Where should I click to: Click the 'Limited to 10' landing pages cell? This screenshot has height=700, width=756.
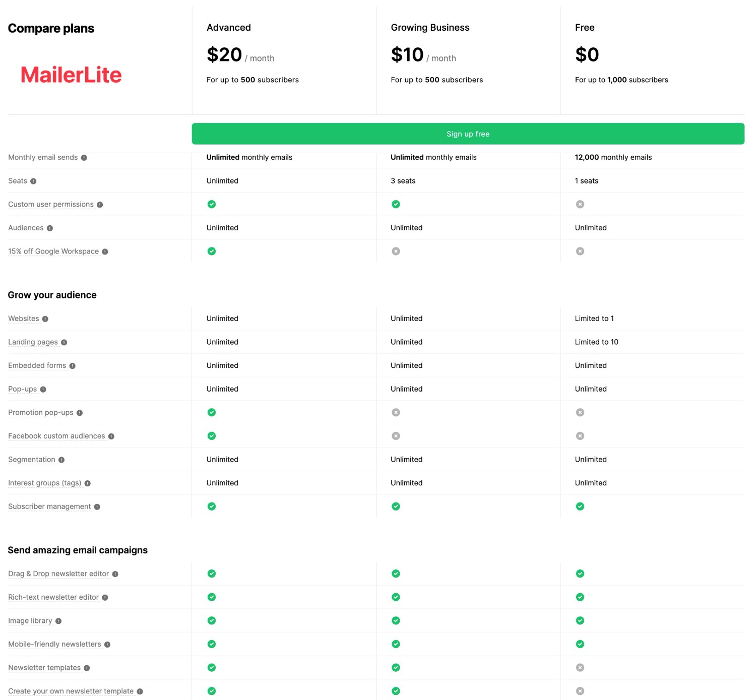[596, 342]
